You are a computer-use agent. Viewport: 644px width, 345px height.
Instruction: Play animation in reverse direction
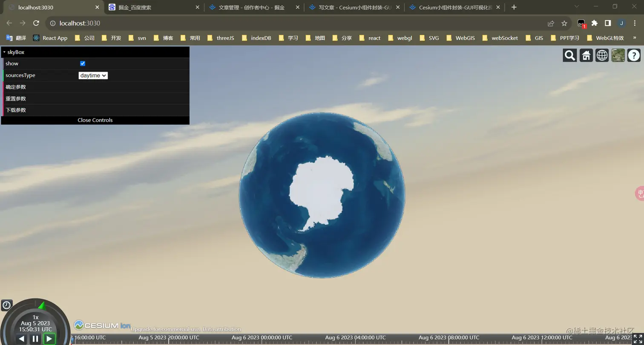coord(21,339)
